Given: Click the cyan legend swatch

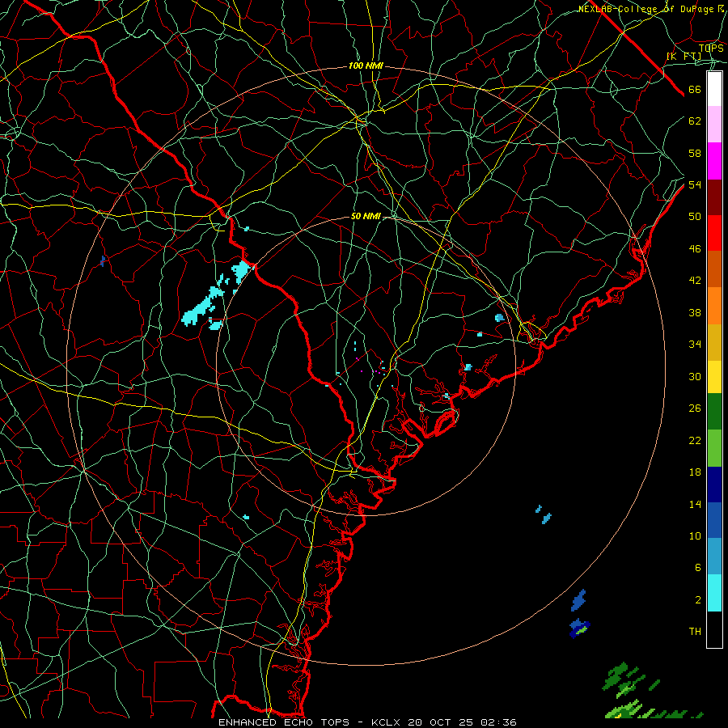Looking at the screenshot, I should pos(714,593).
